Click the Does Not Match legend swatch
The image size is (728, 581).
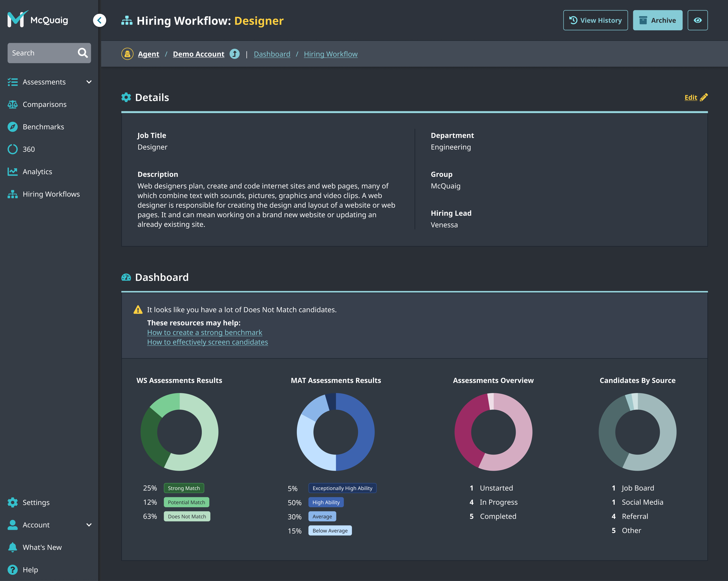tap(187, 516)
